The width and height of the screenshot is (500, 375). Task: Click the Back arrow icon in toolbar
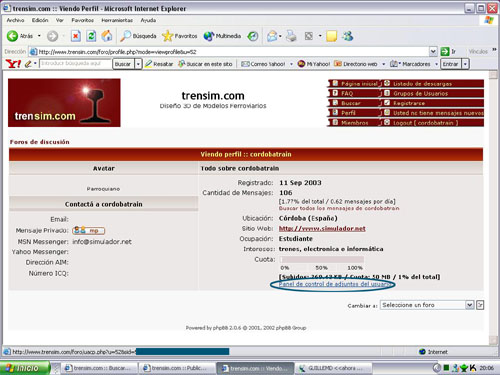point(12,36)
